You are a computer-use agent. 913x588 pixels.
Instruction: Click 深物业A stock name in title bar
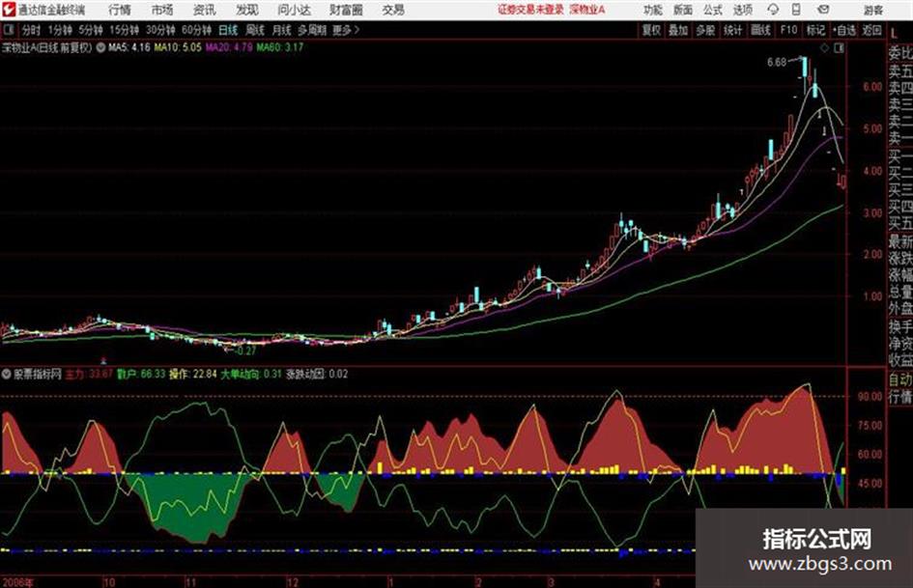(587, 10)
